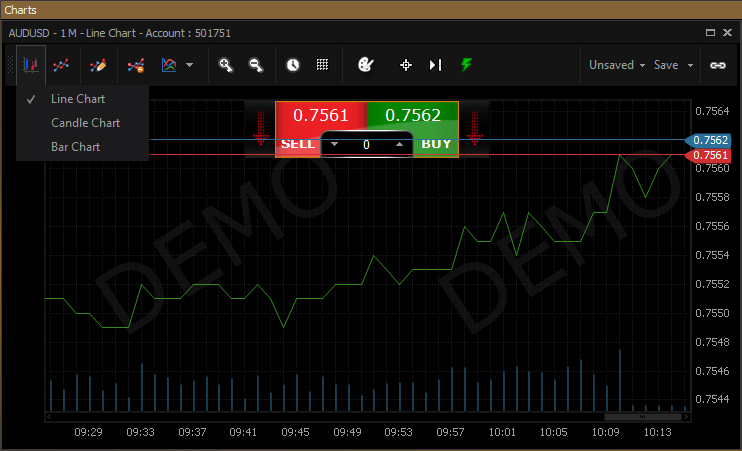Click the green lightning quick-trade icon
The height and width of the screenshot is (451, 742).
tap(466, 65)
